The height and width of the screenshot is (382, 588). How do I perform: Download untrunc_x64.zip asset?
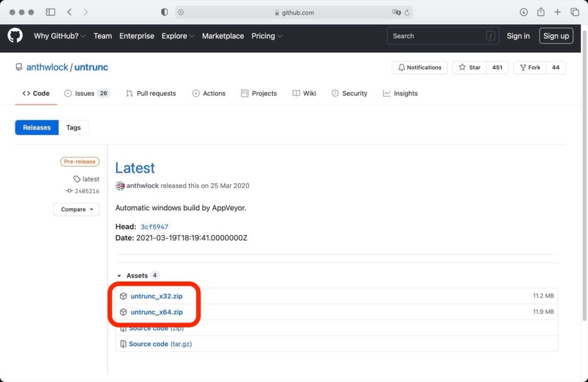tap(156, 312)
